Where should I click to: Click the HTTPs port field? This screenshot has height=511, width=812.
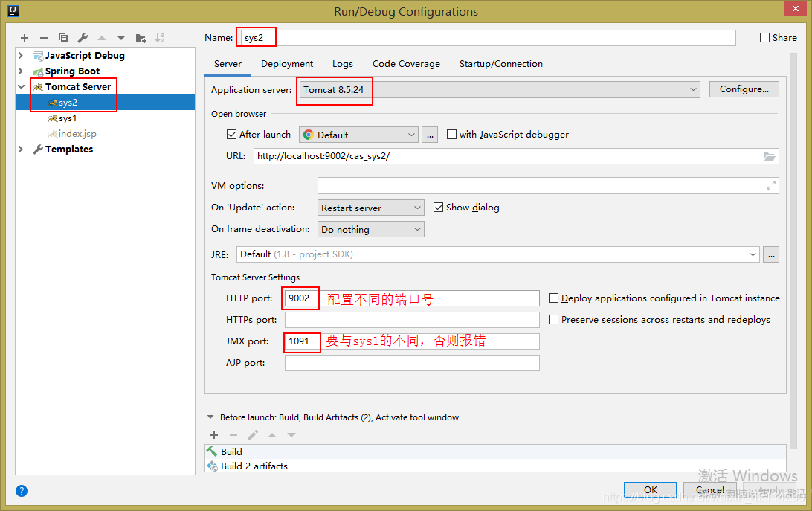click(412, 320)
